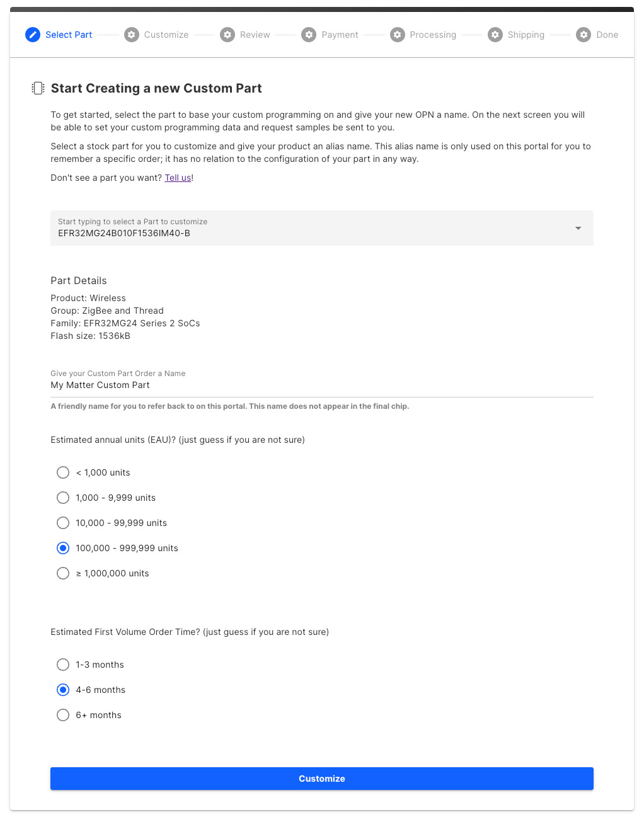Click the Select Part pencil step icon
Image resolution: width=644 pixels, height=817 pixels.
[x=33, y=35]
